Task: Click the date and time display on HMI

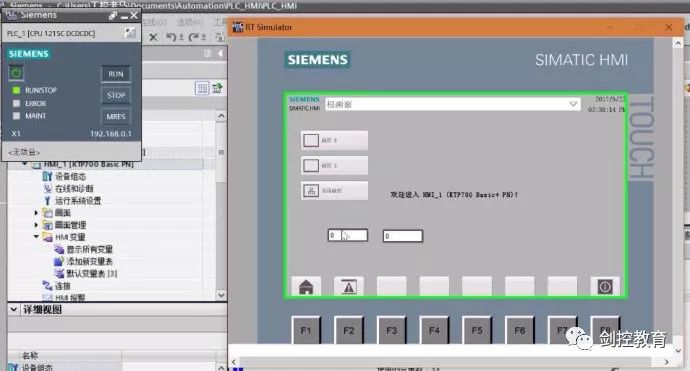Action: 606,104
